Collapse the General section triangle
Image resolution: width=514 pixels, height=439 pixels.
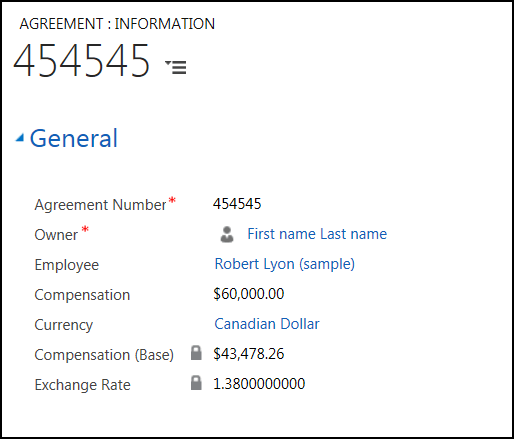click(20, 138)
